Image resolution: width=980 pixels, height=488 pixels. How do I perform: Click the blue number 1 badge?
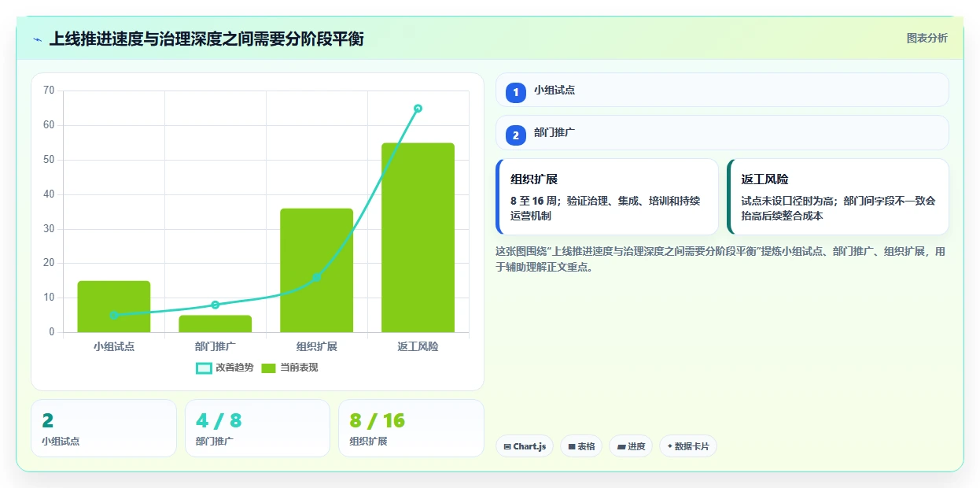click(x=516, y=92)
